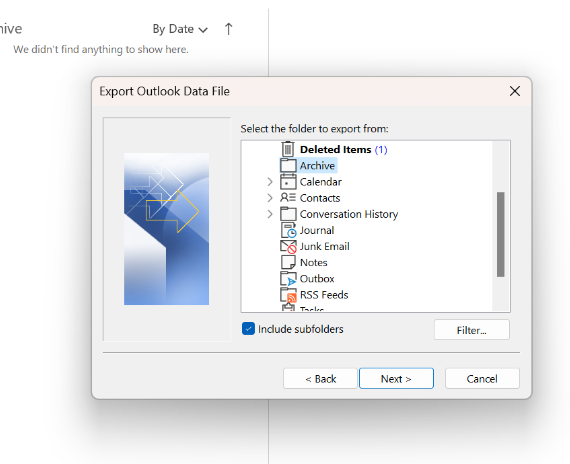
Task: Click the Journal icon with clock
Action: point(289,230)
